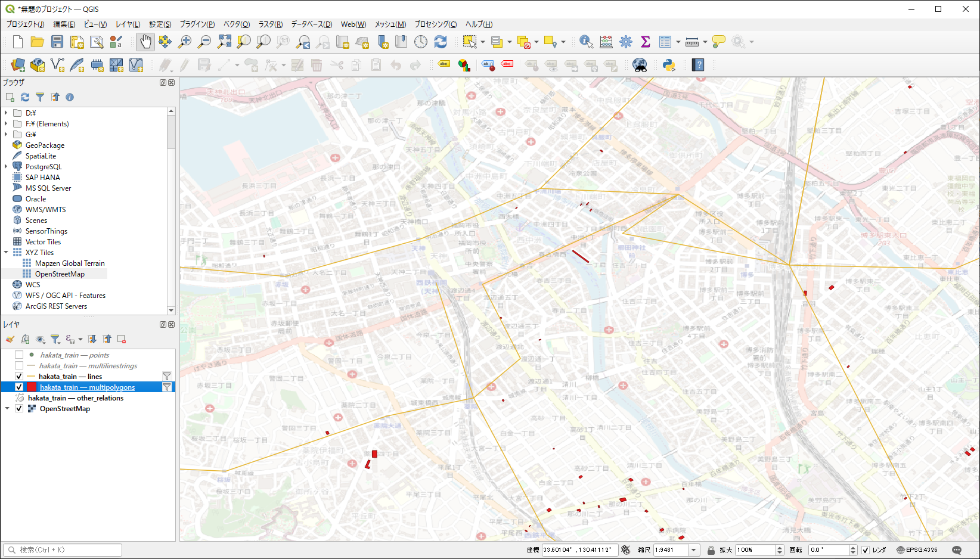Click the Identify Features tool
The height and width of the screenshot is (559, 980).
586,42
